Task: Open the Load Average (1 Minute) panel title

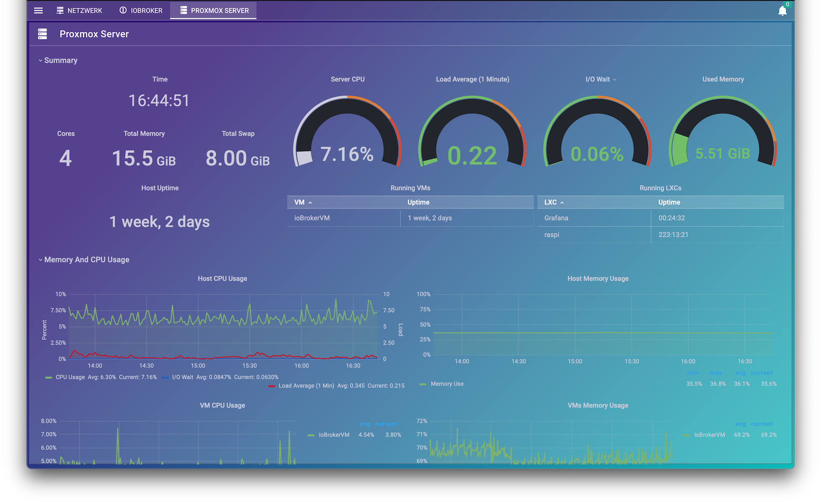Action: (473, 80)
